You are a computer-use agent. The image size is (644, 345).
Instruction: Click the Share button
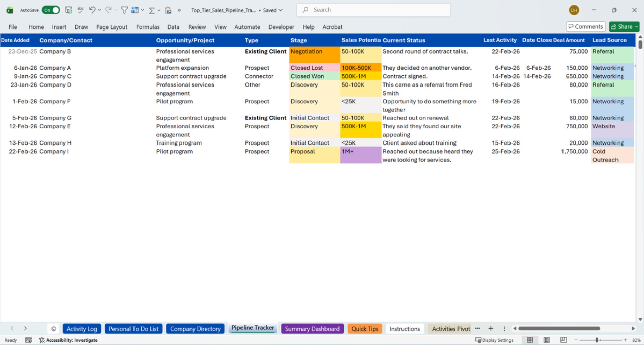[x=624, y=26]
